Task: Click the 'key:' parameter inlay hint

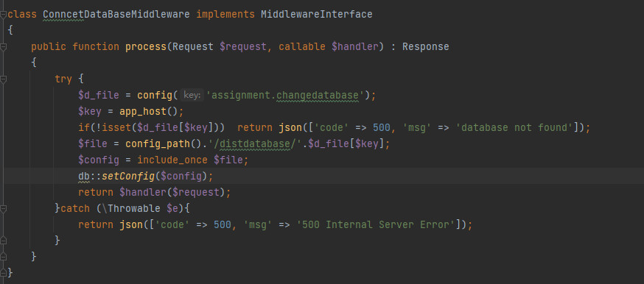Action: (x=192, y=96)
